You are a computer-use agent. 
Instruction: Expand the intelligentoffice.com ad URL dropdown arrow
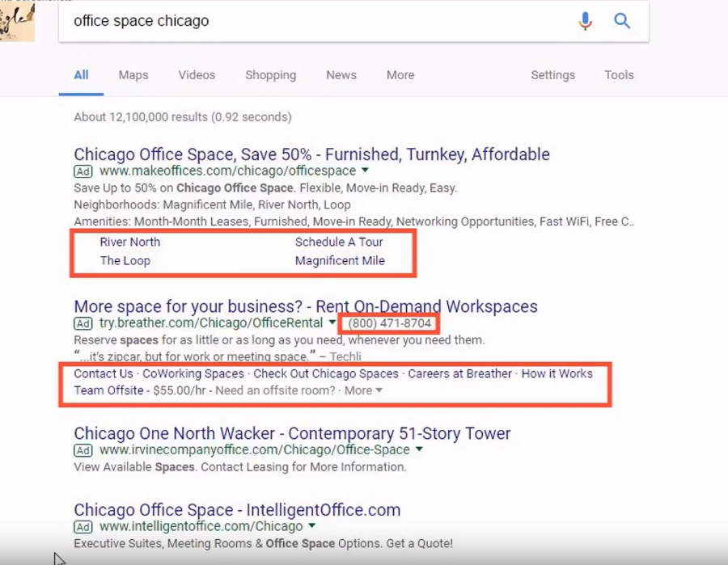312,525
